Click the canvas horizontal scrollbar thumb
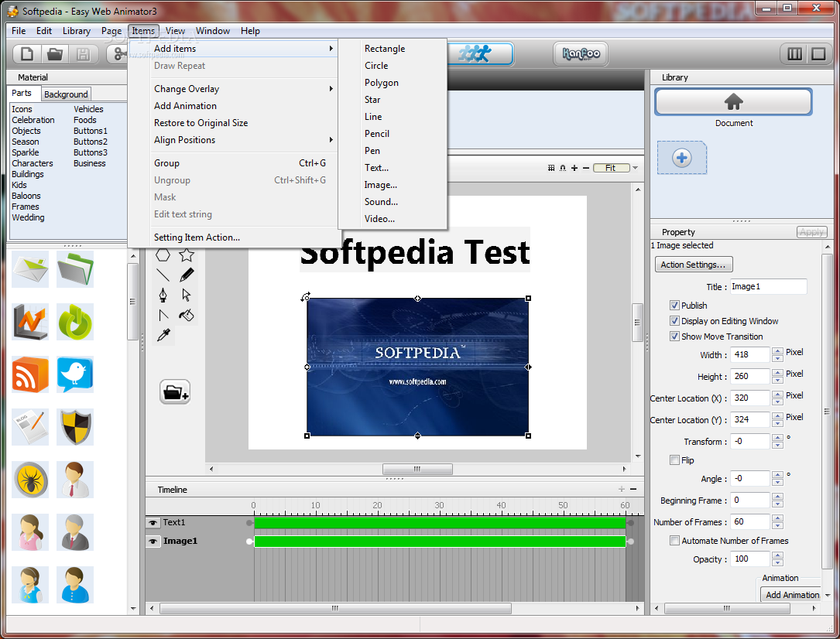The width and height of the screenshot is (840, 639). point(417,469)
